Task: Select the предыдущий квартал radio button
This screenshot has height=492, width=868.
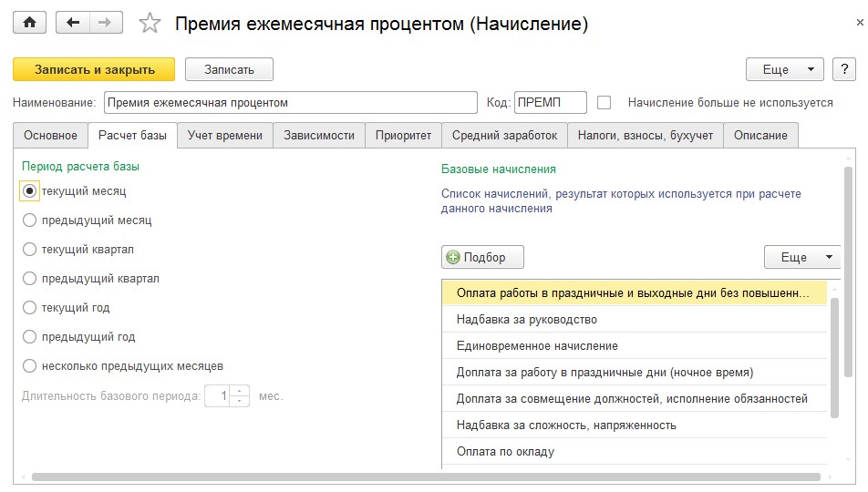Action: (29, 279)
